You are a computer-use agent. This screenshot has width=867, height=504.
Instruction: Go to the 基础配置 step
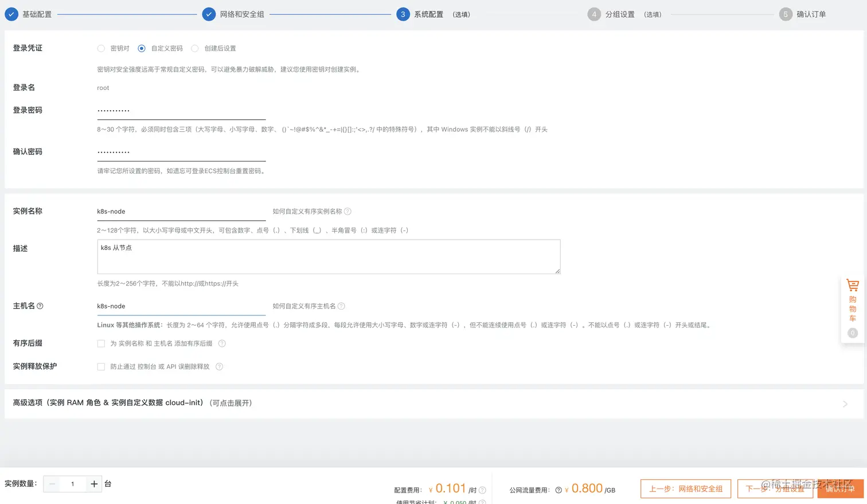tap(29, 14)
